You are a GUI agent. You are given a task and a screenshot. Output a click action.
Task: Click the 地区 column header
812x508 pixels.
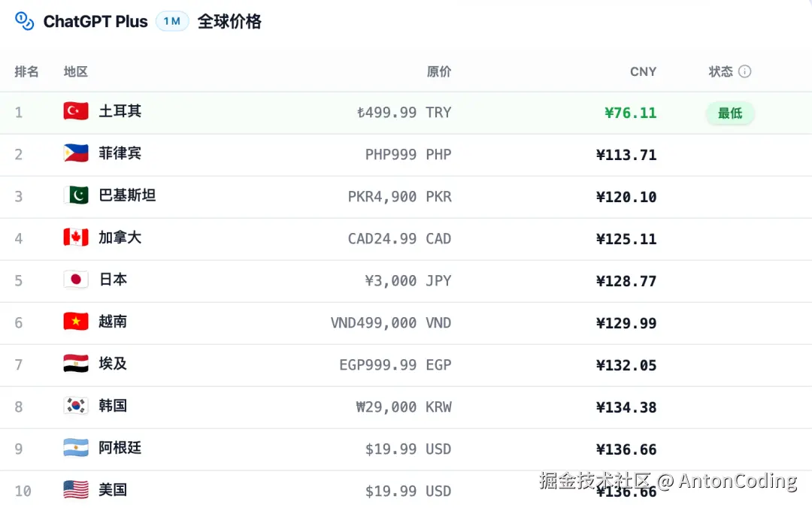76,71
